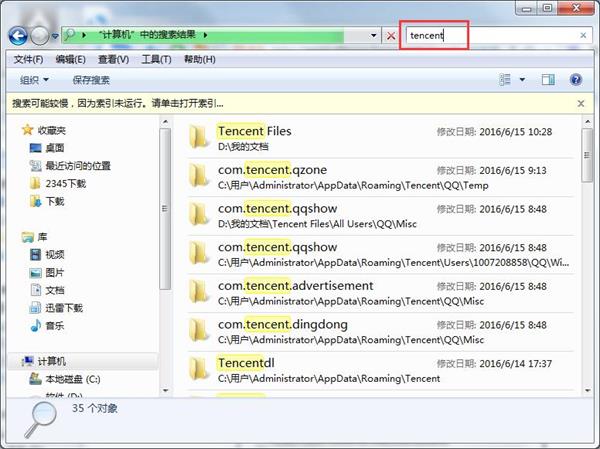Open the 编辑(E) menu

[x=70, y=59]
